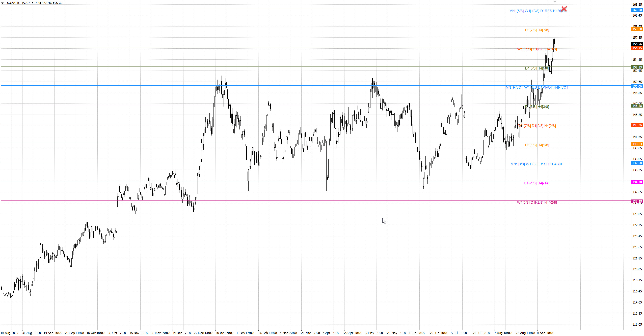This screenshot has height=336, width=644.
Task: Click the D1[7/8] H4[7/8] level label
Action: pos(537,30)
